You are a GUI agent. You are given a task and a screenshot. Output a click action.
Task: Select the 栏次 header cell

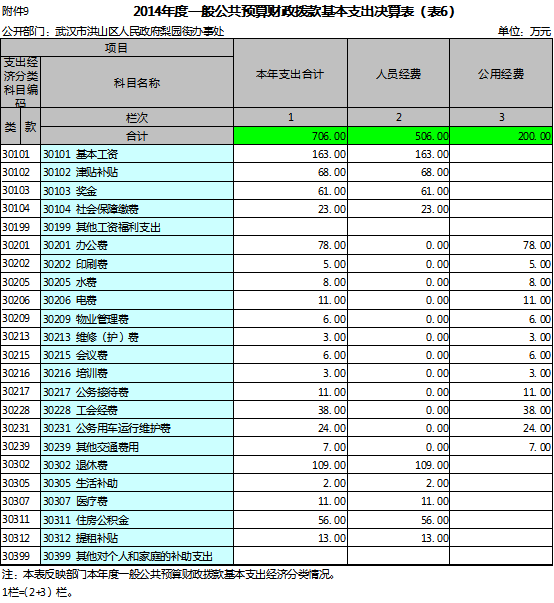137,117
